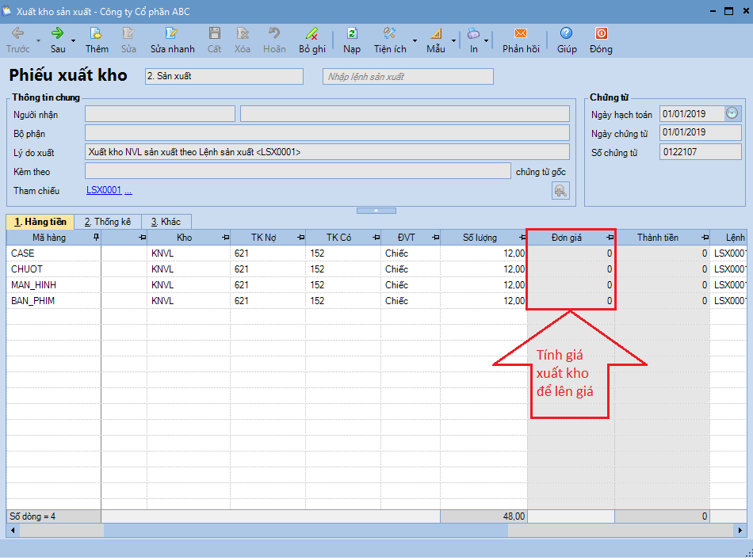753x560 pixels.
Task: Open the clock picker beside Ngày hạch toán
Action: [732, 113]
